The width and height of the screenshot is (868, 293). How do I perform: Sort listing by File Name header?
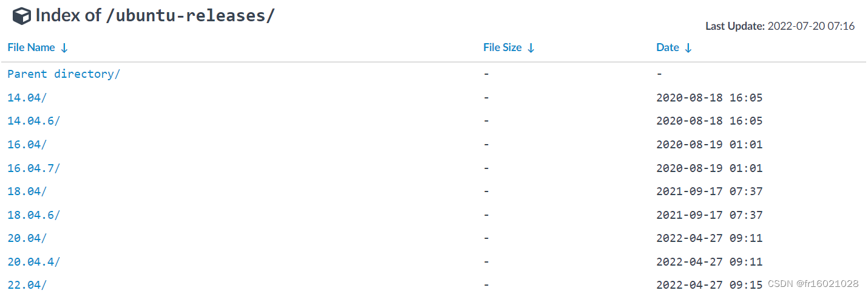click(31, 47)
